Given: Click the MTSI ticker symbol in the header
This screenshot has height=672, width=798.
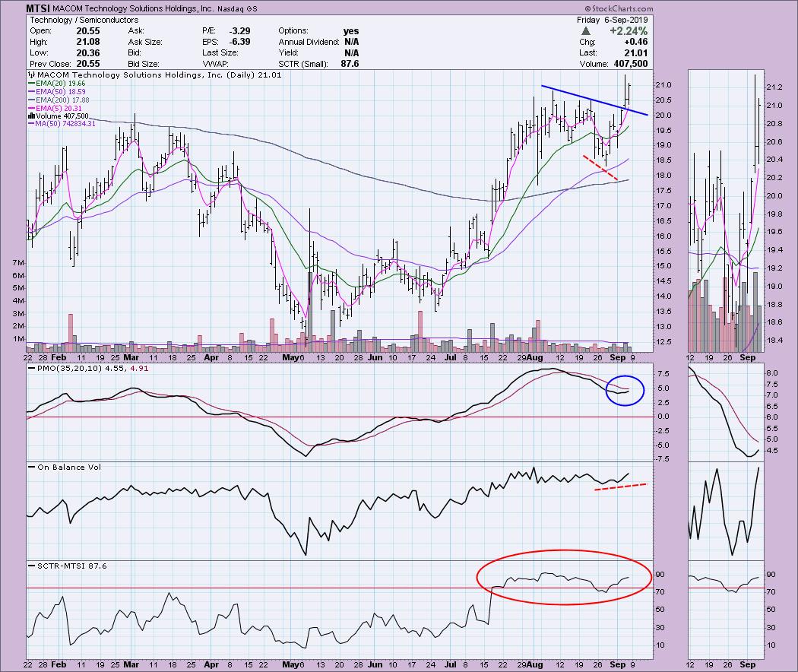Looking at the screenshot, I should tap(40, 9).
